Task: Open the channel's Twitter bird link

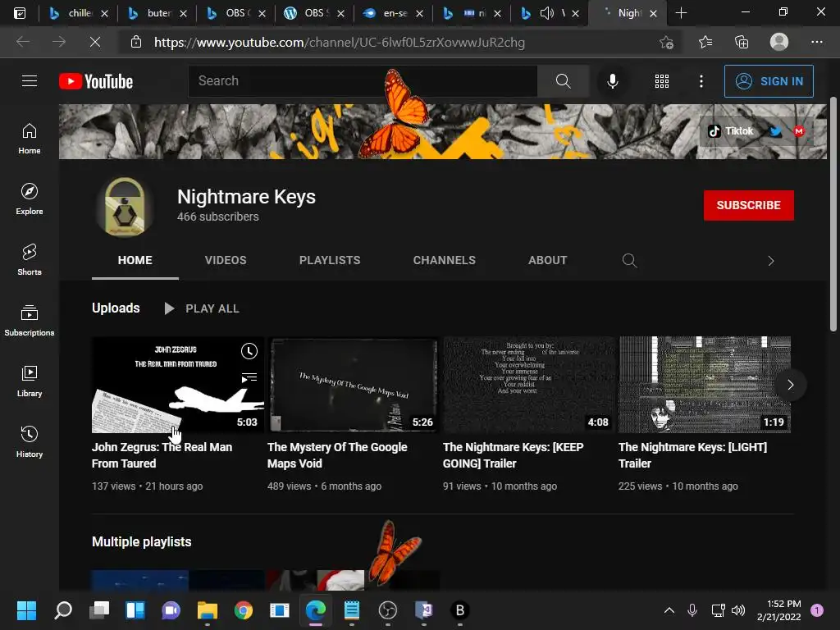Action: 776,131
